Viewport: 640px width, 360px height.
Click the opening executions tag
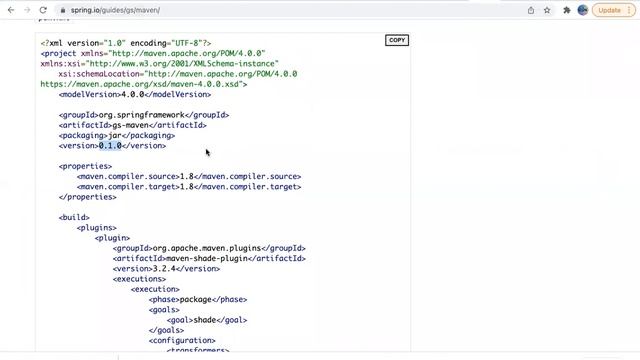[139, 279]
